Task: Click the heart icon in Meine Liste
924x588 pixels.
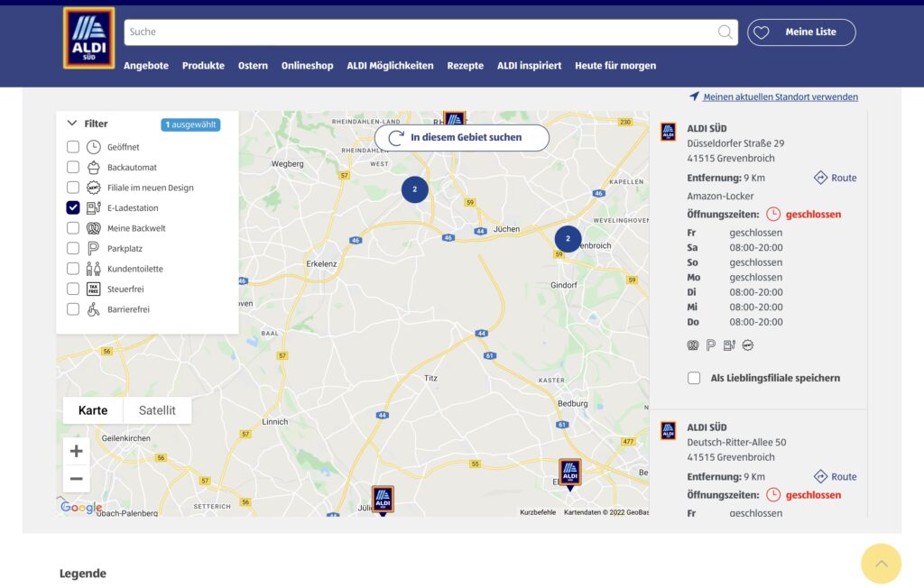Action: point(762,32)
